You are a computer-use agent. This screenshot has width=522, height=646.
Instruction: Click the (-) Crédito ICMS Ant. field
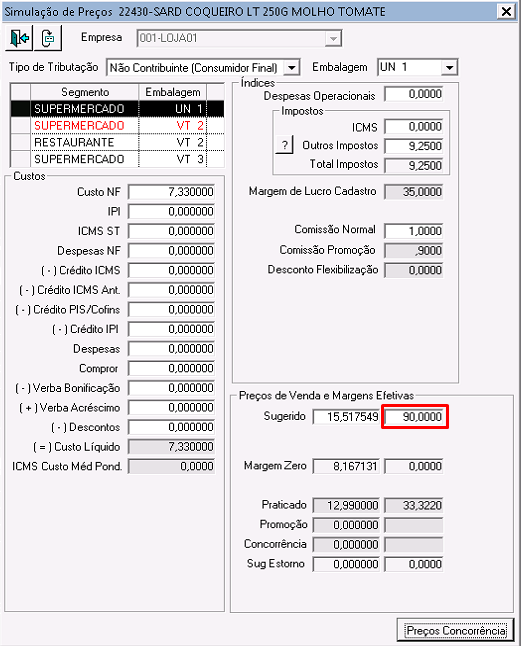pos(171,290)
